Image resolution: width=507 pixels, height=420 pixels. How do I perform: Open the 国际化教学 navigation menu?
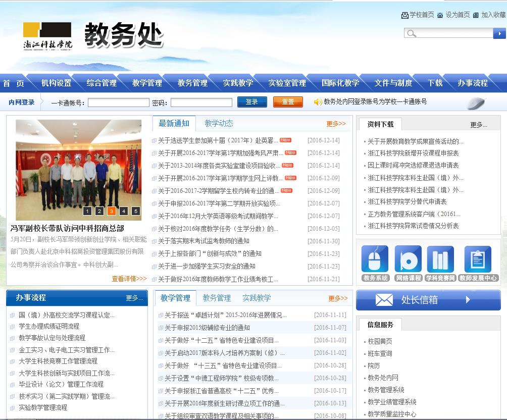click(x=340, y=83)
